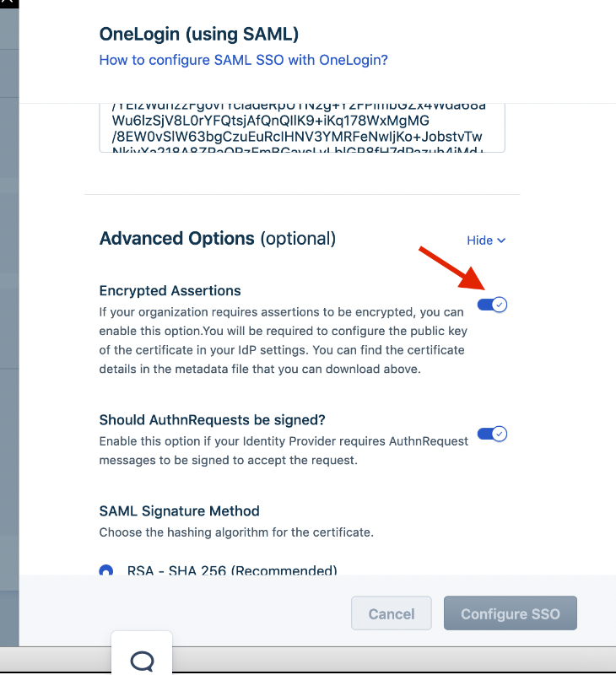Close the SSO configuration panel with the X icon
616x675 pixels.
[7, 3]
